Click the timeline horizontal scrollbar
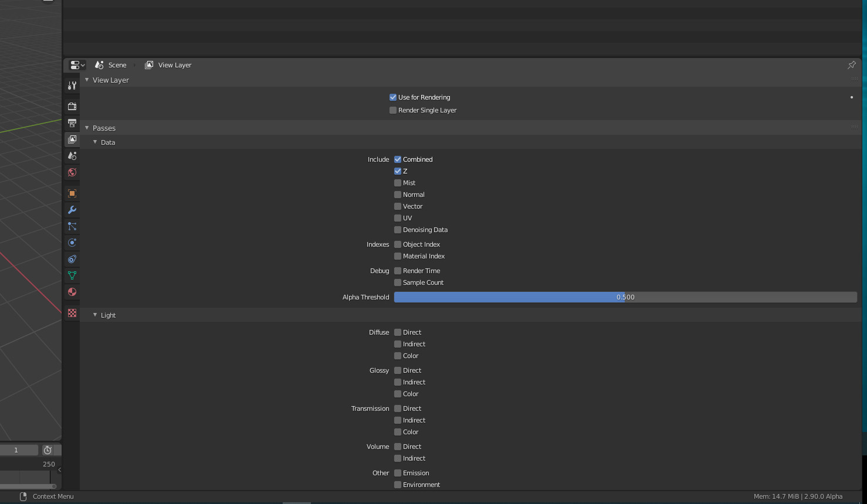Image resolution: width=867 pixels, height=504 pixels. 28,486
